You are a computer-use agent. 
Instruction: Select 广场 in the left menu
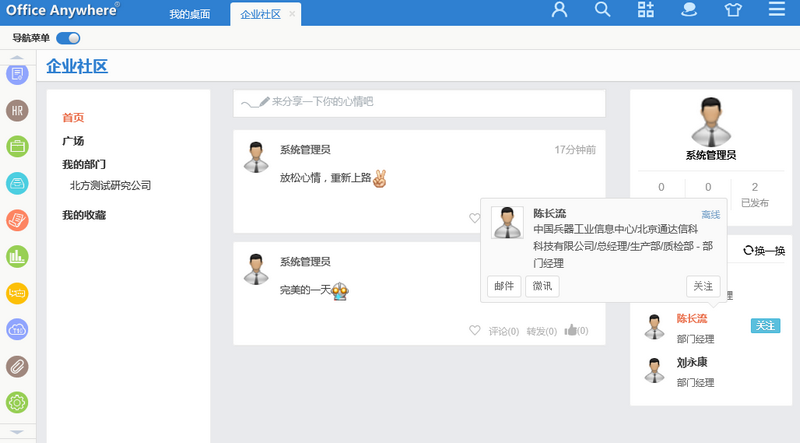tap(73, 141)
